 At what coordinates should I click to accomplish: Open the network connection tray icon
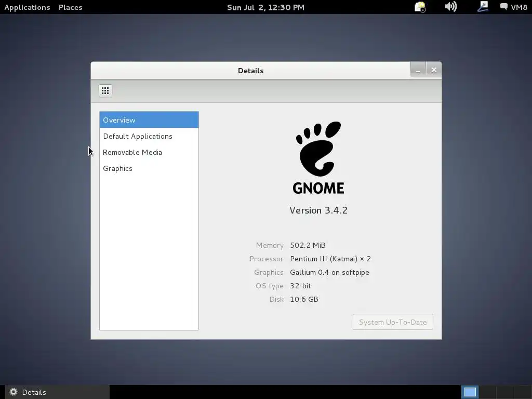click(483, 6)
